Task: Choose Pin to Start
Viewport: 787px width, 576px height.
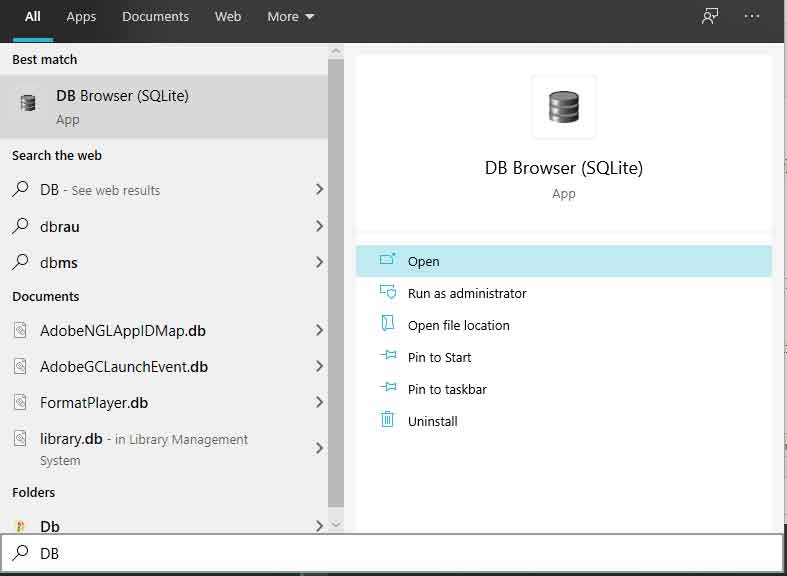Action: pos(564,357)
